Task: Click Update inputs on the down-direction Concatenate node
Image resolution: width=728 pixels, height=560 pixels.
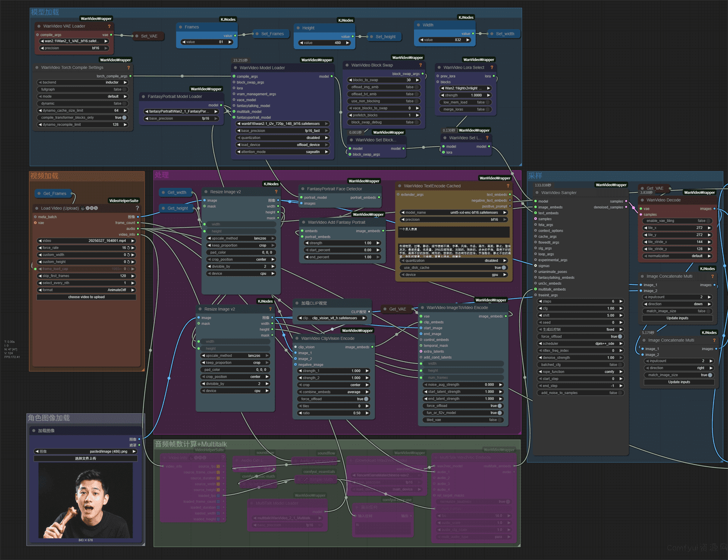Action: coord(678,318)
